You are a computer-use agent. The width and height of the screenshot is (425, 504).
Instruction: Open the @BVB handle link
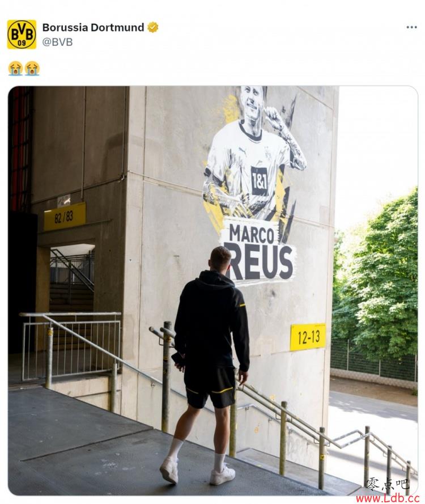tap(57, 42)
